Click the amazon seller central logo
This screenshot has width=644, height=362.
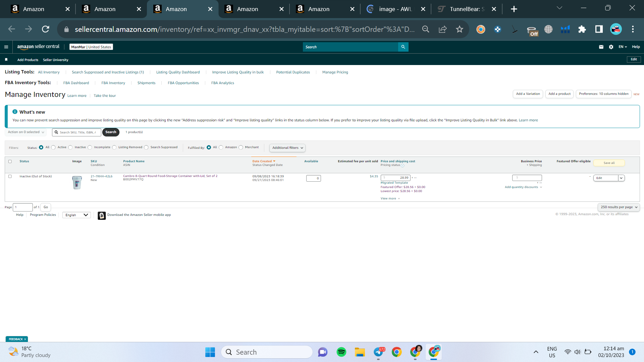(38, 47)
